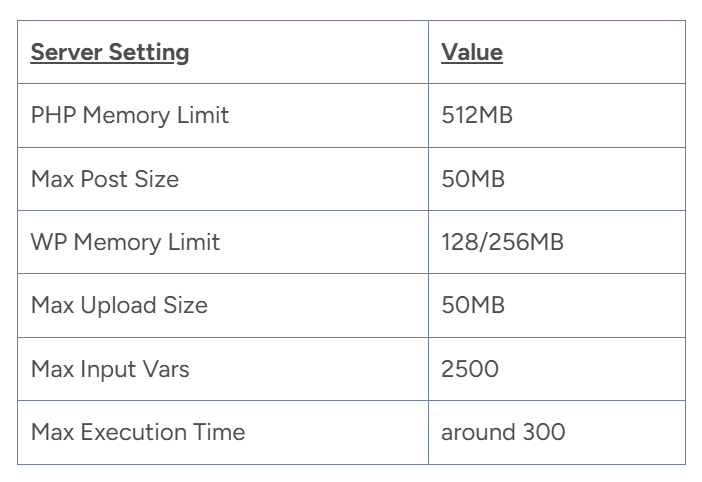Select the Max Input Vars cell

tap(110, 369)
